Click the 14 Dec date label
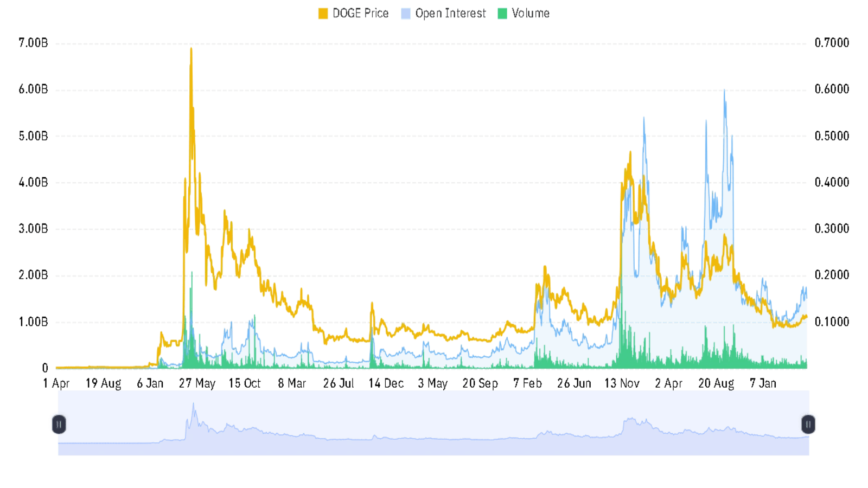 (x=386, y=383)
